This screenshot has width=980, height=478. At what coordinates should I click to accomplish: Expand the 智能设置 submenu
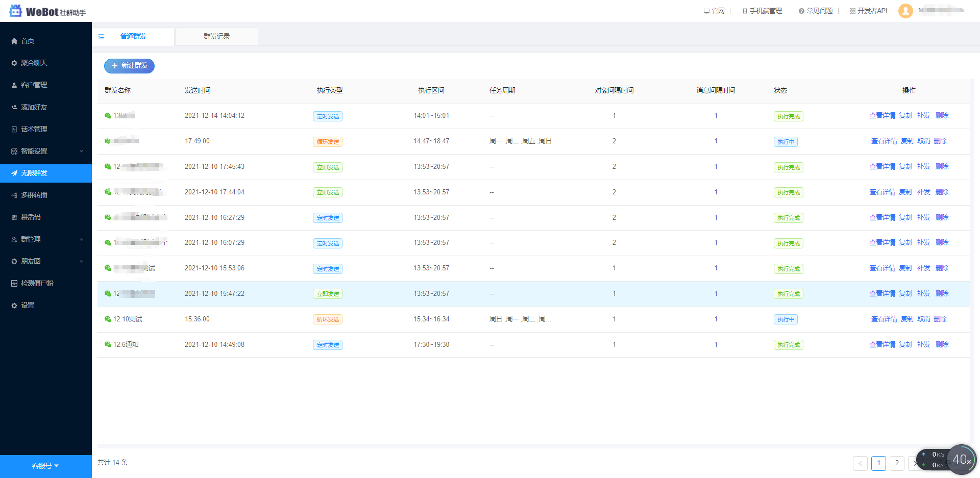(81, 152)
